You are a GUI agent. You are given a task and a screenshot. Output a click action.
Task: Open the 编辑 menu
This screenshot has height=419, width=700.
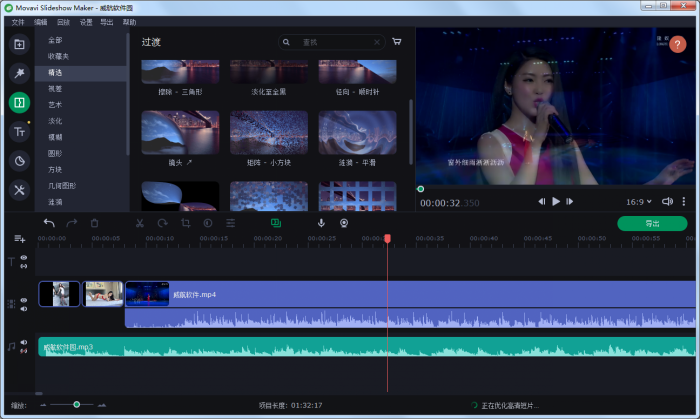[41, 22]
